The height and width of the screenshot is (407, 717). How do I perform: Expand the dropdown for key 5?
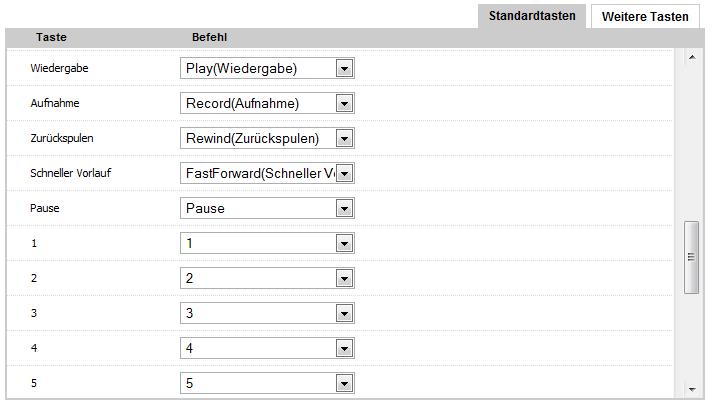[x=345, y=384]
